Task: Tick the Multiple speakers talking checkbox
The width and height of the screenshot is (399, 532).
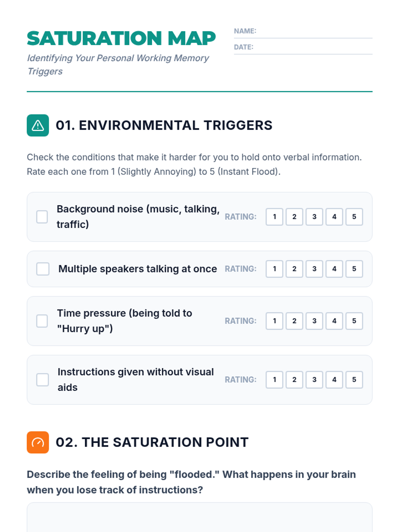Action: pyautogui.click(x=43, y=269)
